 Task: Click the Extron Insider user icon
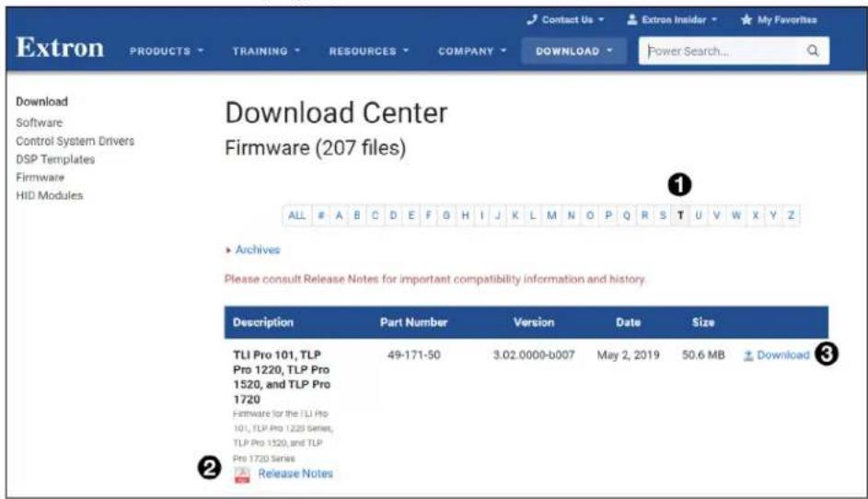click(631, 20)
